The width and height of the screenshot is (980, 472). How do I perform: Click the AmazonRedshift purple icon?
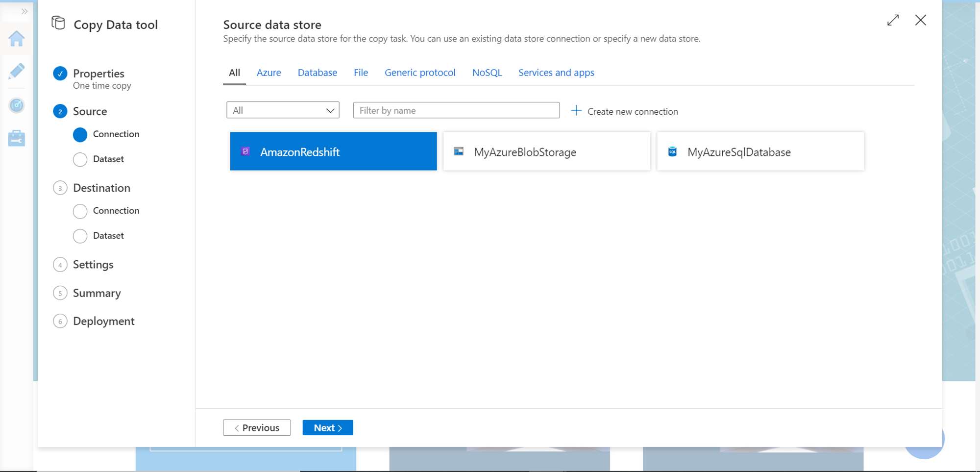click(245, 151)
